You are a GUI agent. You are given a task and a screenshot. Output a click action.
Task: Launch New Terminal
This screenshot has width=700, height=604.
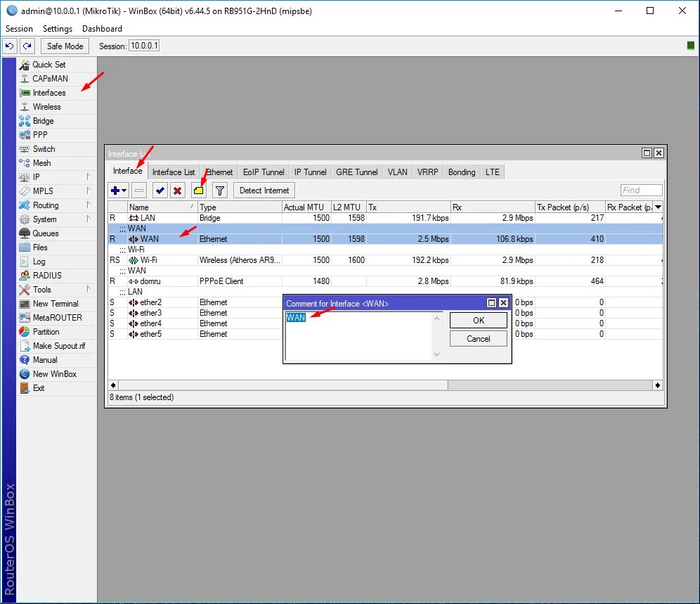click(x=56, y=304)
